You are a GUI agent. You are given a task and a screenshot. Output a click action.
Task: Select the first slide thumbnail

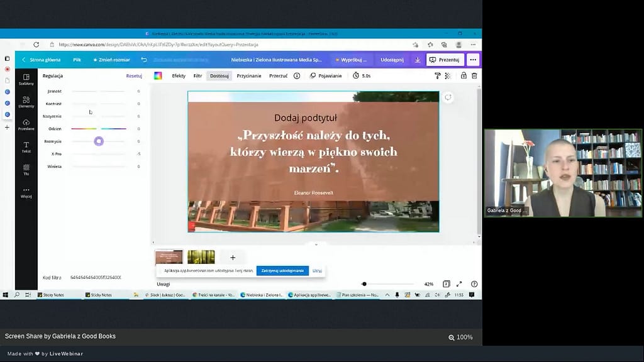pos(169,257)
